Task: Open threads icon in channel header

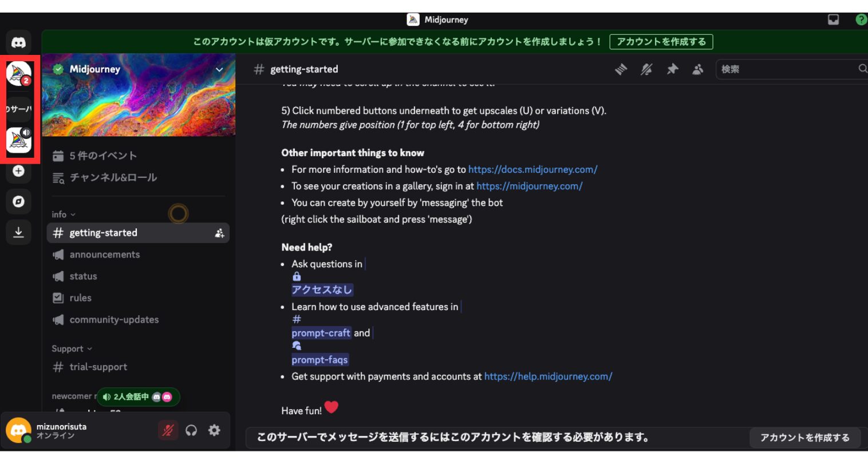Action: 621,69
